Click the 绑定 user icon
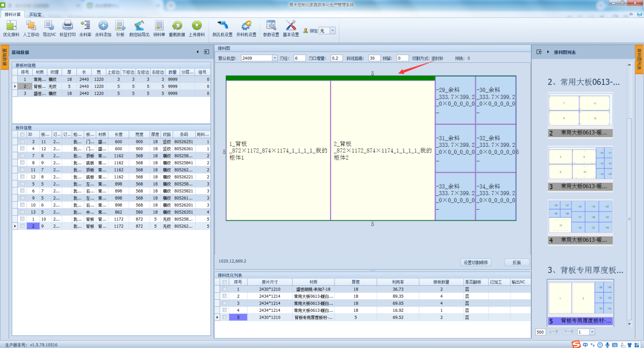Screen dimensions: 644x348 click(x=305, y=31)
